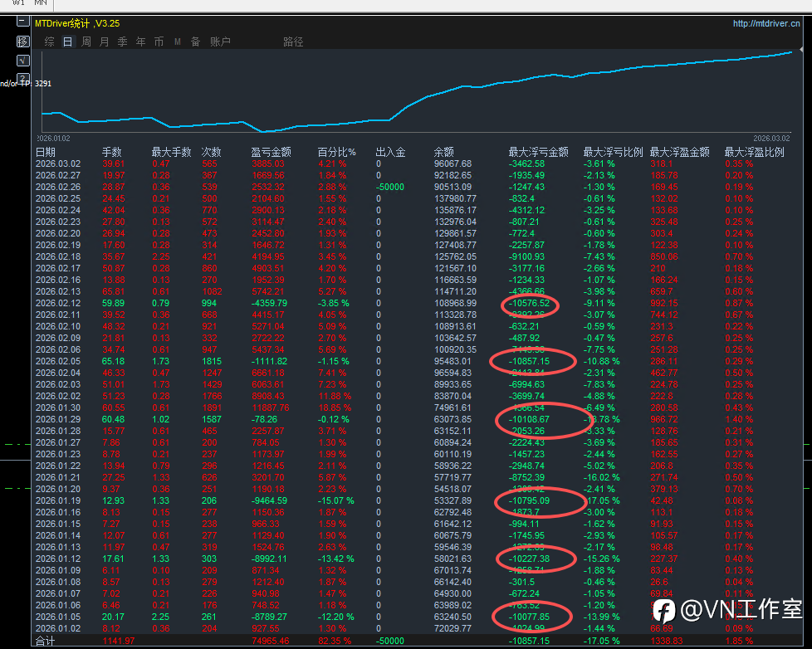The width and height of the screenshot is (812, 649).
Task: Switch to the 综 summary tab
Action: 50,41
